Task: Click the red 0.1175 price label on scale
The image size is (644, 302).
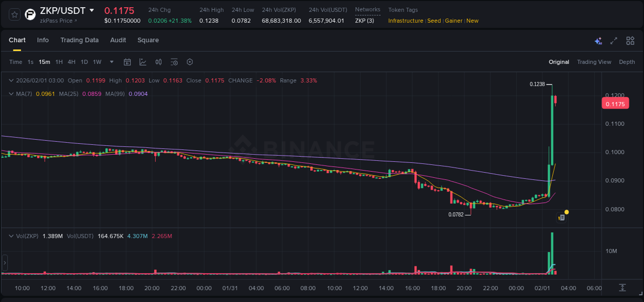Action: coord(615,103)
